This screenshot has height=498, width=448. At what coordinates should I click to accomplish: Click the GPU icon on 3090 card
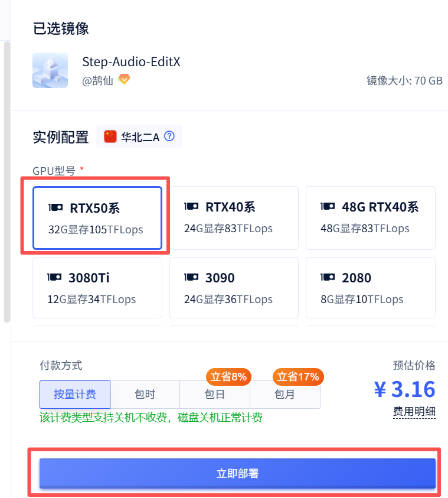(191, 278)
